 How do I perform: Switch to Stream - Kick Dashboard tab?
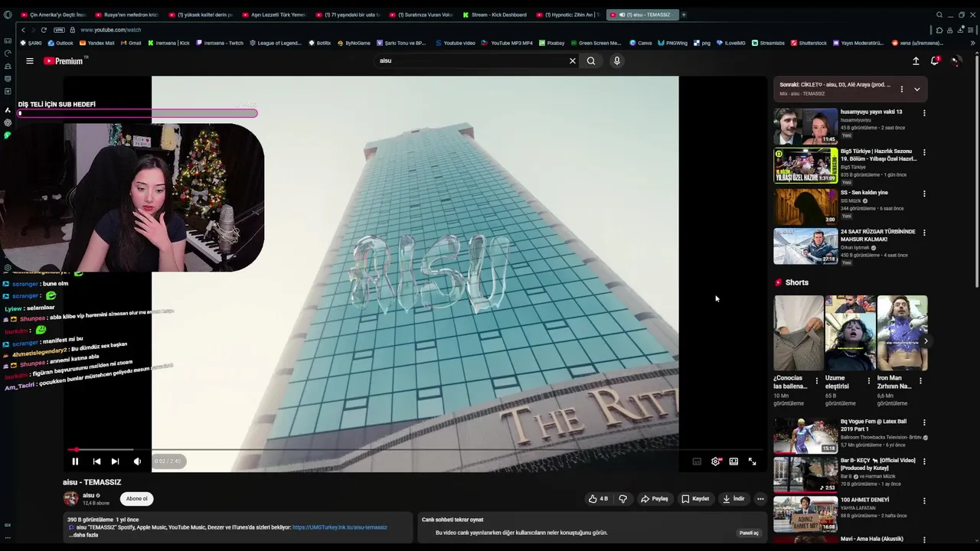pyautogui.click(x=495, y=15)
